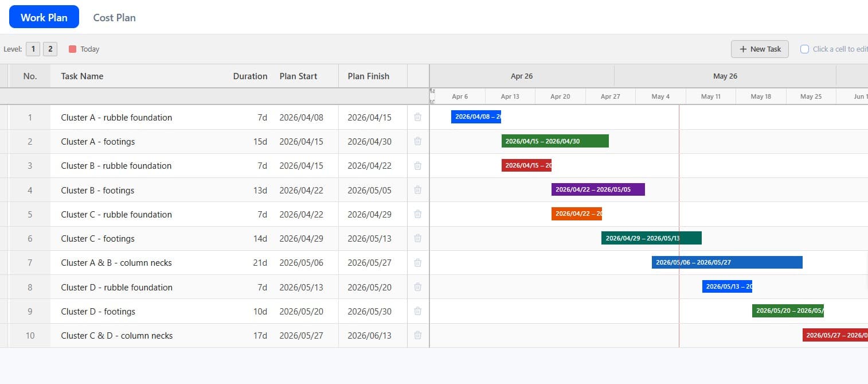Create a New Task
This screenshot has height=384, width=868.
click(x=760, y=49)
